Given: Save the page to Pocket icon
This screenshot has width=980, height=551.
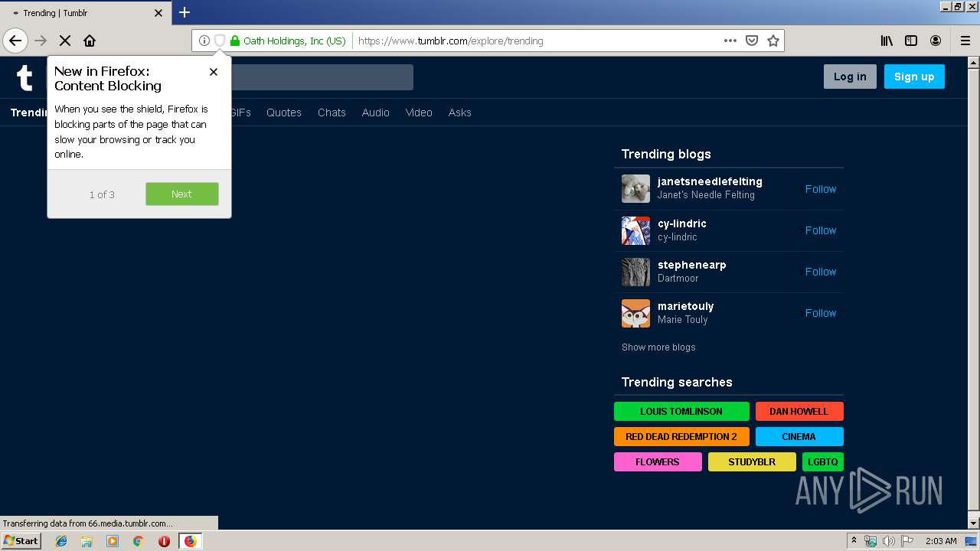Looking at the screenshot, I should [752, 41].
